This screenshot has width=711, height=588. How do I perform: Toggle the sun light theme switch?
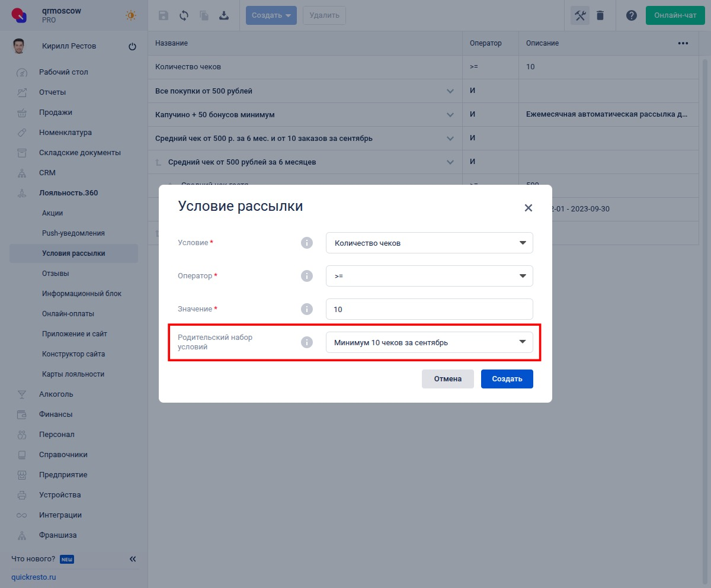(131, 16)
